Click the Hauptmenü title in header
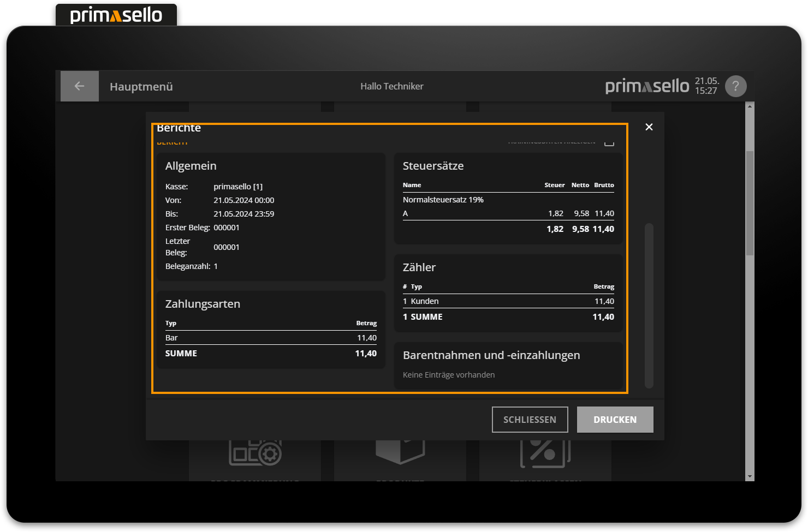This screenshot has height=532, width=808. 141,87
